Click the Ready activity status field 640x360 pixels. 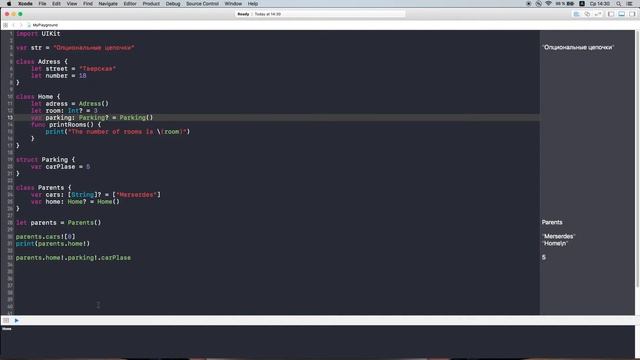[320, 14]
